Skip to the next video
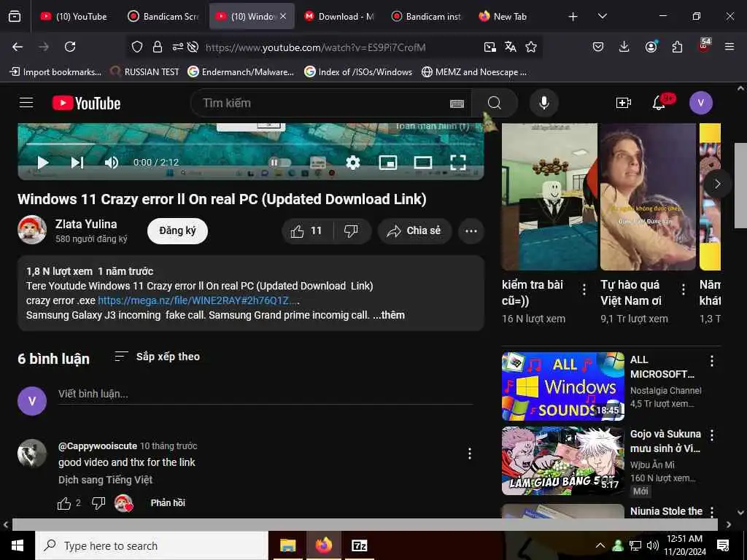 pyautogui.click(x=77, y=163)
